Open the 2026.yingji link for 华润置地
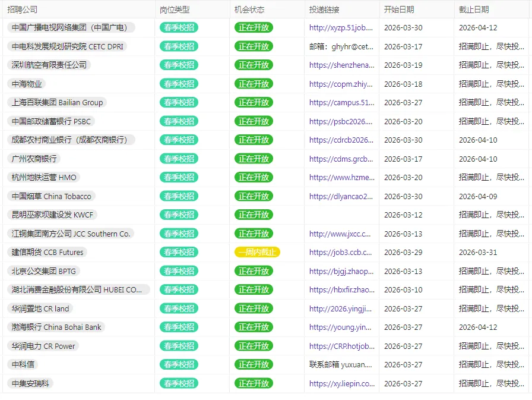Viewport: 532px width, 400px height. [x=340, y=308]
